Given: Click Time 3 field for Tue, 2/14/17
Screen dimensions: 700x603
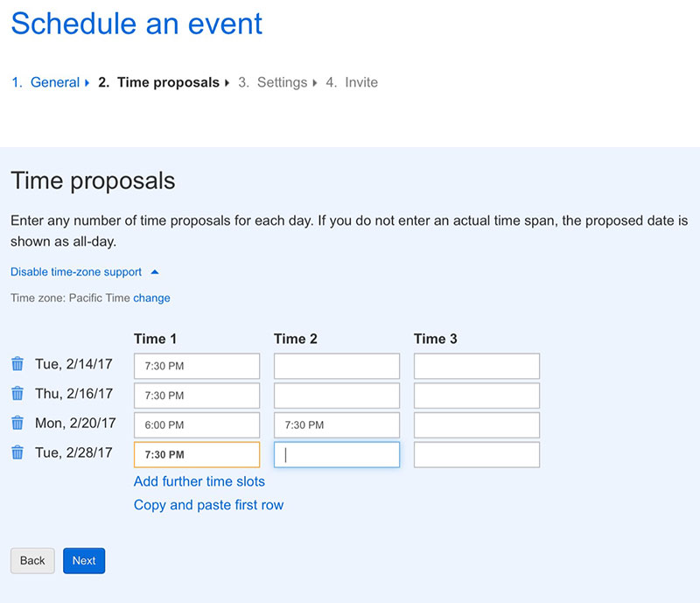Looking at the screenshot, I should 477,366.
